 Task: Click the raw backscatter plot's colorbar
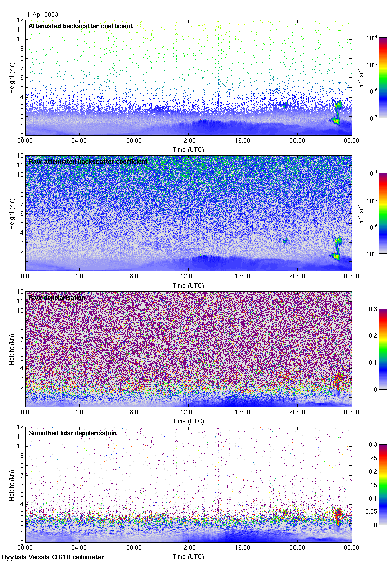[x=383, y=213]
